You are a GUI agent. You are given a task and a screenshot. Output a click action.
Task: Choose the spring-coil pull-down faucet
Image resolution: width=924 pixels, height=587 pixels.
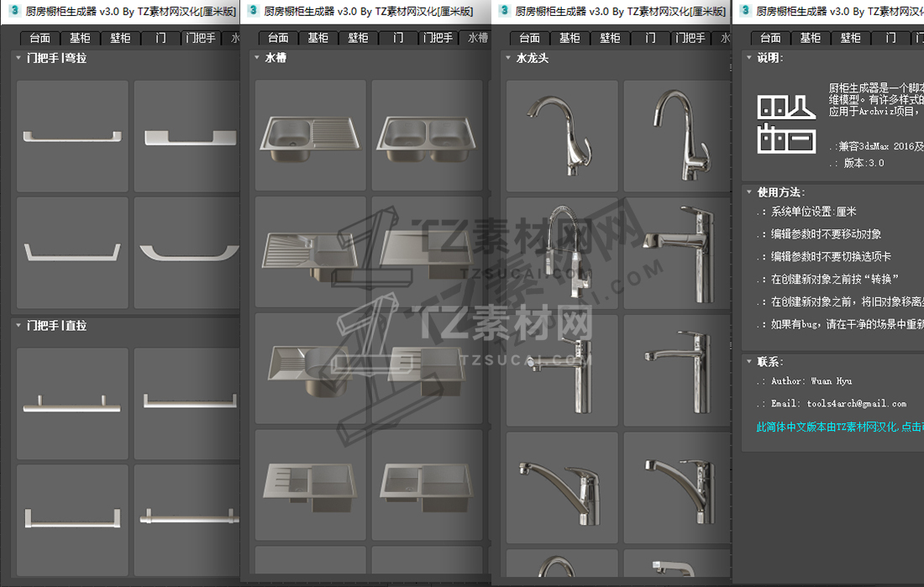(x=562, y=253)
